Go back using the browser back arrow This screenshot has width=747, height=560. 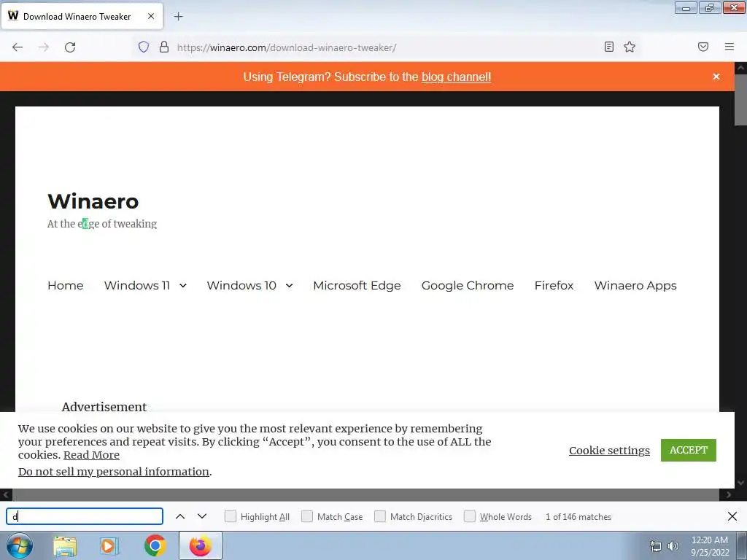click(x=18, y=47)
